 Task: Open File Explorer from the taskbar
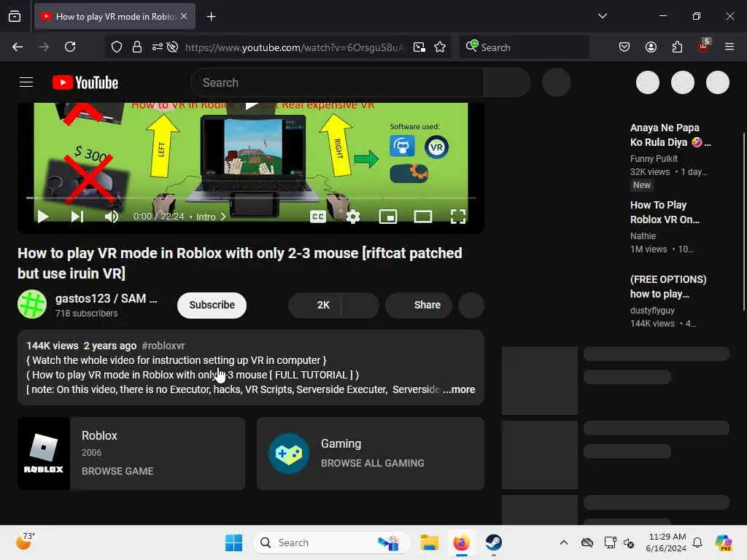pyautogui.click(x=429, y=542)
